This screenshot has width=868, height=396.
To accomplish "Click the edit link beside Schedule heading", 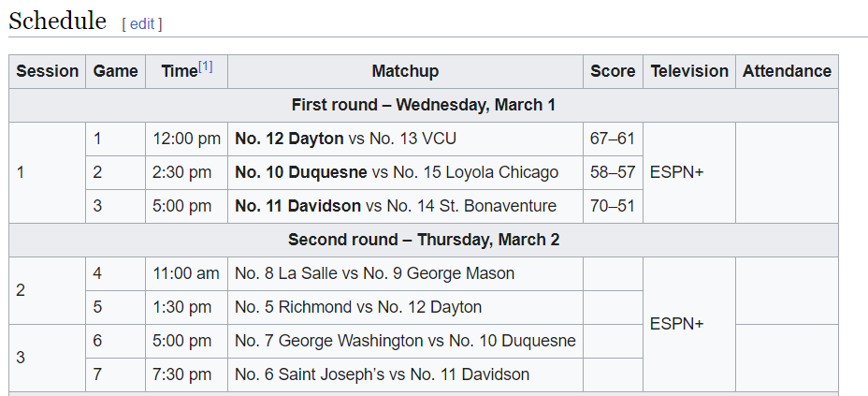I will 142,24.
